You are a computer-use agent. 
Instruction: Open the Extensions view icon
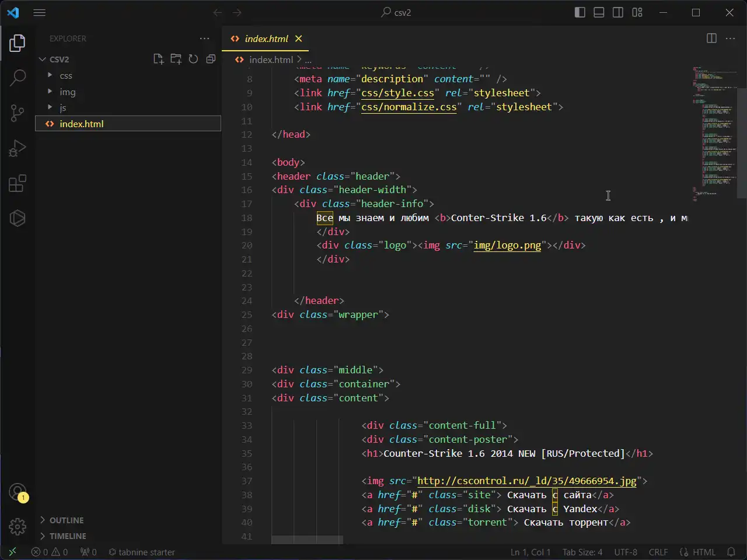[x=18, y=183]
